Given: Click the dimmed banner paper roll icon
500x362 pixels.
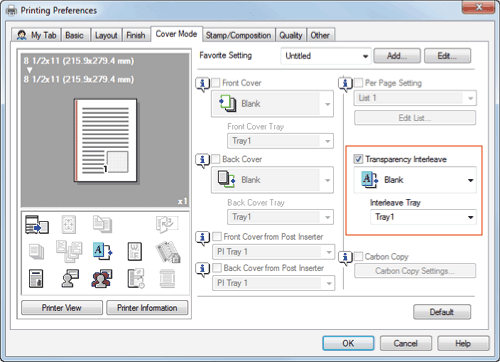Looking at the screenshot, I should [167, 279].
